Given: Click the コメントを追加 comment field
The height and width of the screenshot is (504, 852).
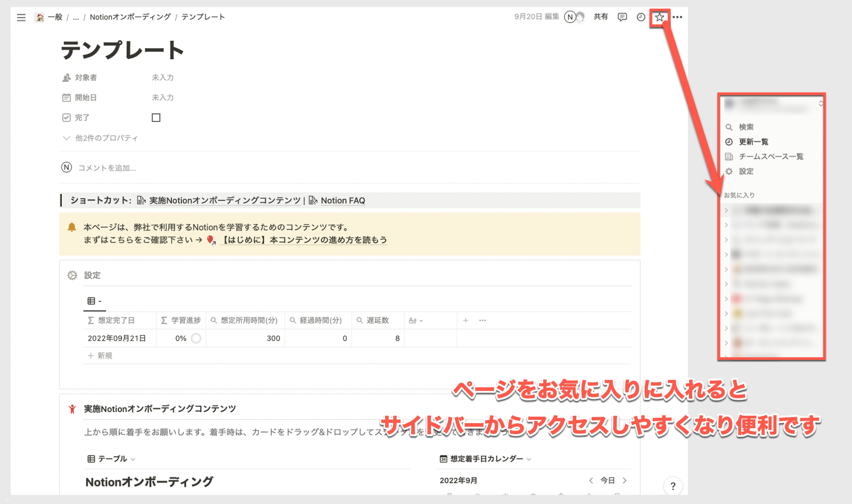Looking at the screenshot, I should (106, 168).
